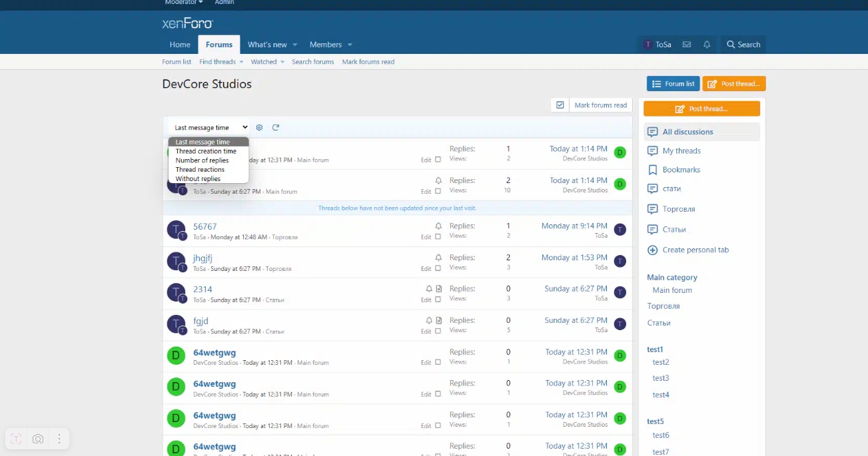The height and width of the screenshot is (456, 868).
Task: Check the checkbox on thread fgjd
Action: [438, 332]
